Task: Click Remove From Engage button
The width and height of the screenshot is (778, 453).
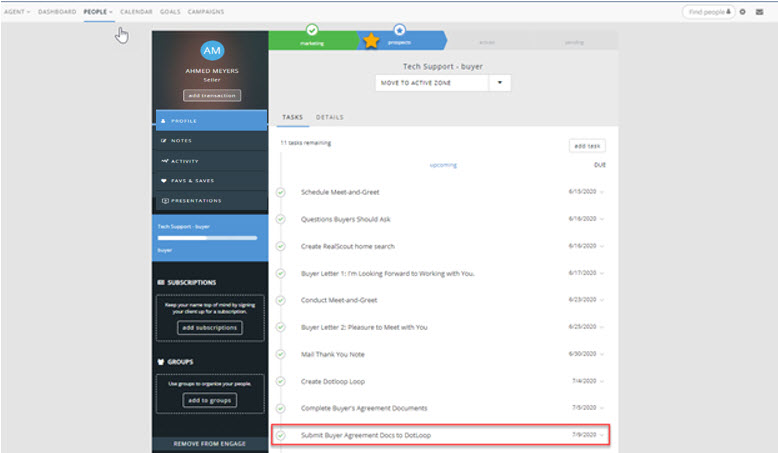Action: click(210, 444)
